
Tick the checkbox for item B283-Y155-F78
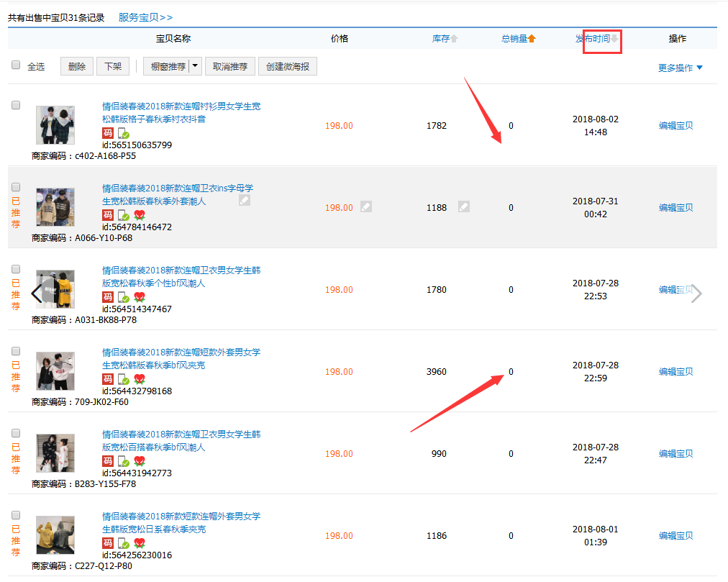pos(16,433)
